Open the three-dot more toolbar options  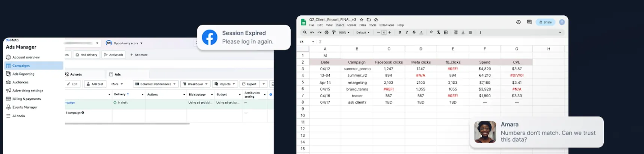click(480, 33)
